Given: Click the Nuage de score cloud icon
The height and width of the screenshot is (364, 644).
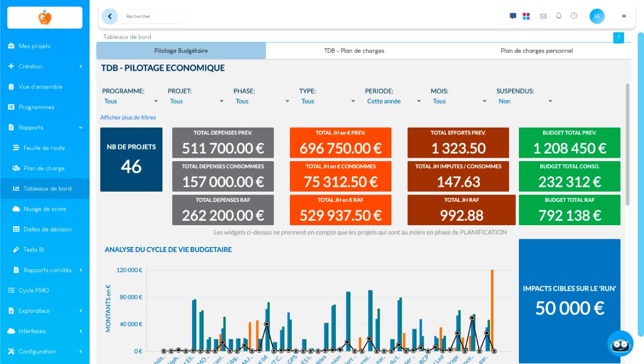Looking at the screenshot, I should (x=16, y=209).
